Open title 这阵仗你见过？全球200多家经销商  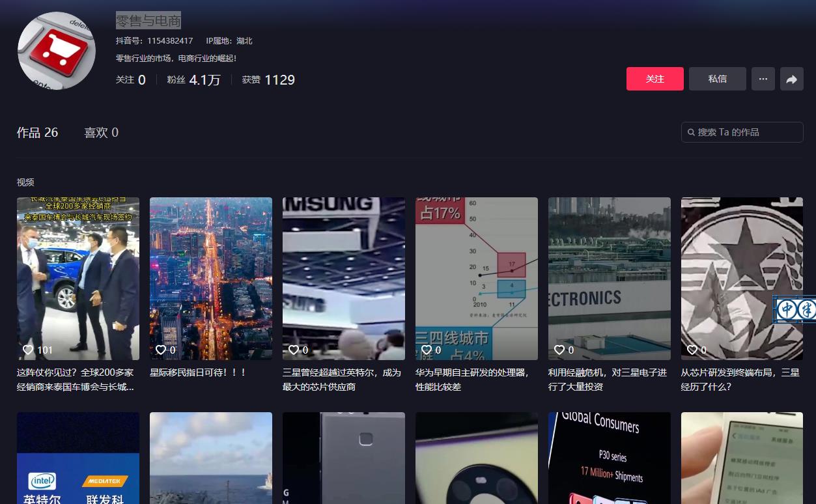76,380
